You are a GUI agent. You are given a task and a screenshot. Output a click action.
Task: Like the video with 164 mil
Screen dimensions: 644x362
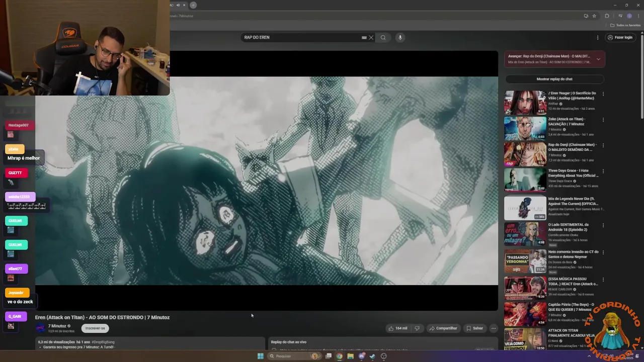point(397,328)
